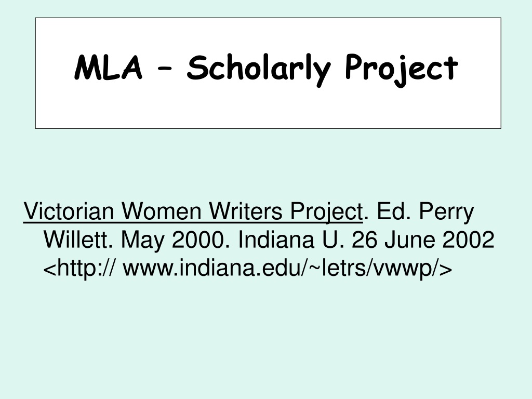Viewport: 532px width, 399px height.
Task: Click the access date "26 June 2002"
Action: click(x=423, y=240)
